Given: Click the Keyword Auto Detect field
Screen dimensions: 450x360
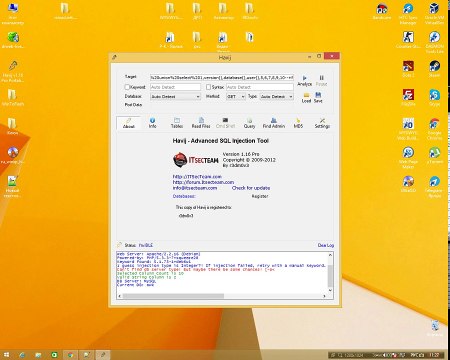Looking at the screenshot, I should click(x=175, y=87).
